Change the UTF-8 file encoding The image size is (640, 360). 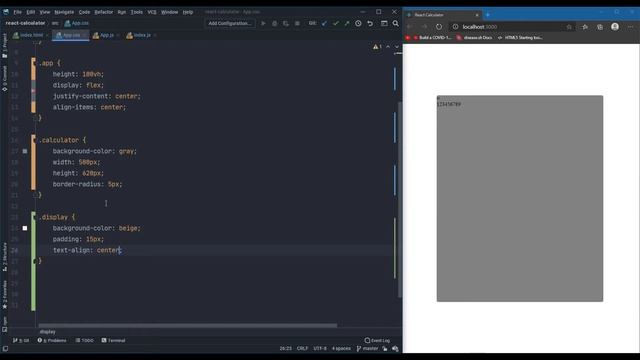320,349
